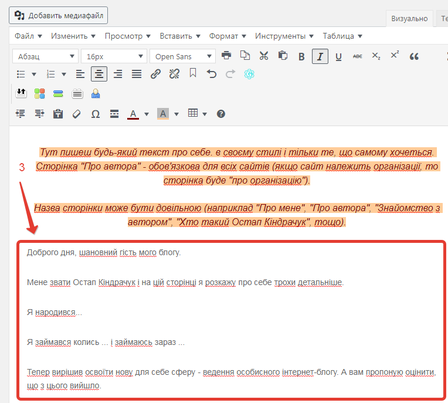The height and width of the screenshot is (403, 448).
Task: Click the print icon in toolbar
Action: tap(226, 55)
